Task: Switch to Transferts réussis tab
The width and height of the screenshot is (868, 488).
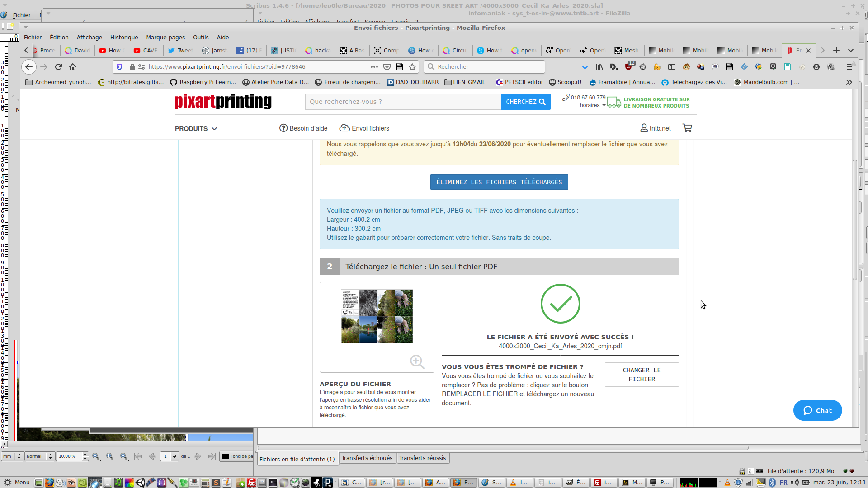Action: point(422,458)
